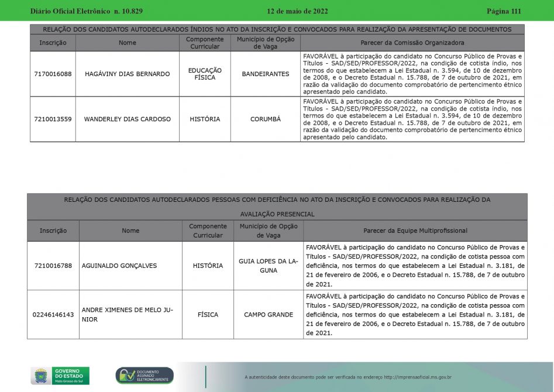The width and height of the screenshot is (554, 392).
Task: Click the CAMPO GRANDE municipality cell
Action: coord(269,315)
